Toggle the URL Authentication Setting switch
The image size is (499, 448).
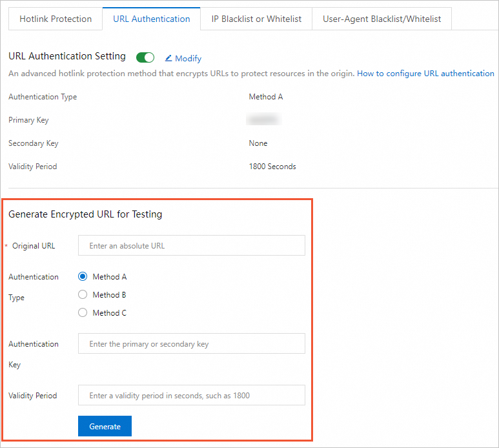tap(145, 57)
